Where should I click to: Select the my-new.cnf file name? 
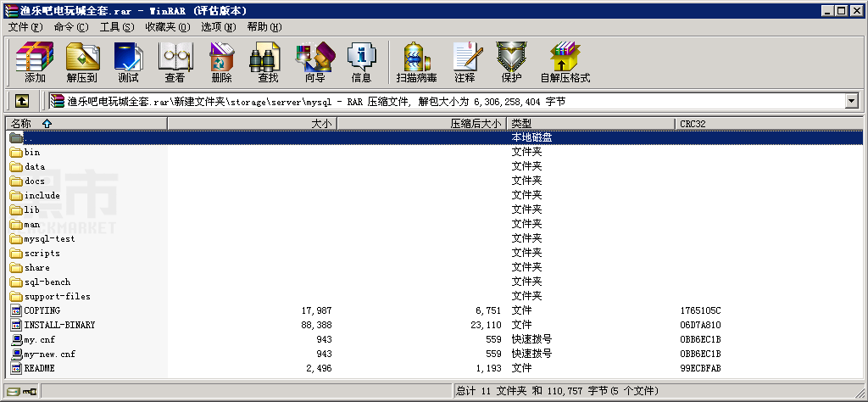(x=50, y=354)
